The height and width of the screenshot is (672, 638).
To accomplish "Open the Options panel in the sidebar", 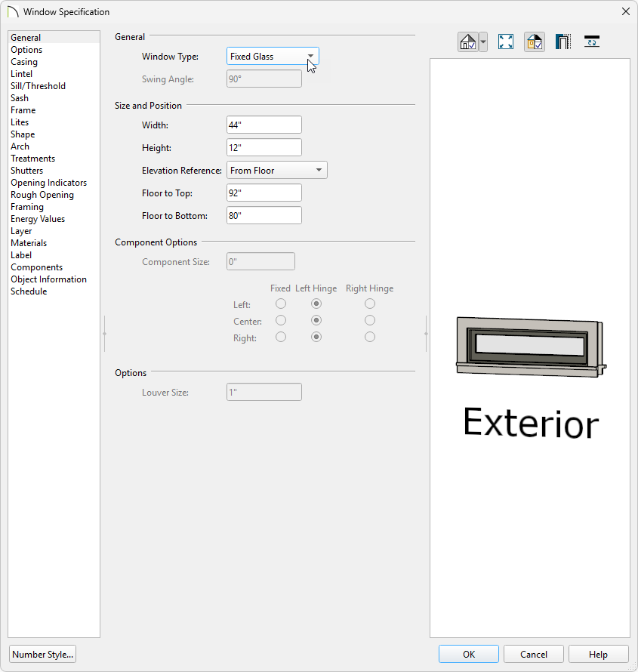I will point(54,50).
